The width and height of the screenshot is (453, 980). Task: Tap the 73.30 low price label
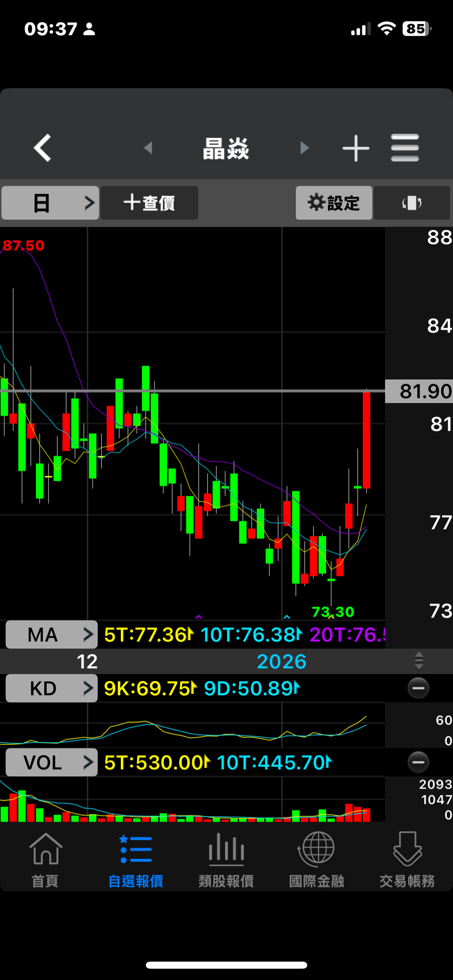333,612
